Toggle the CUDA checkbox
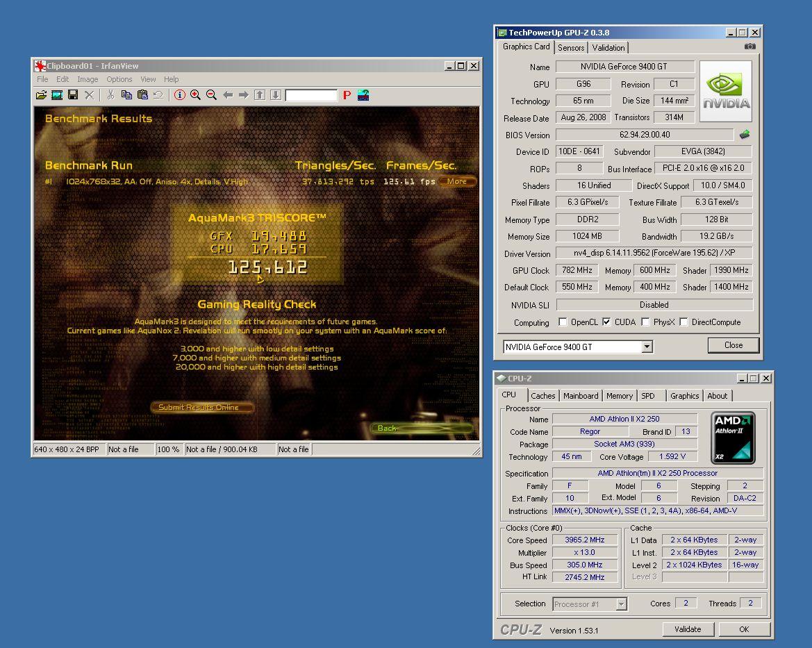 606,322
